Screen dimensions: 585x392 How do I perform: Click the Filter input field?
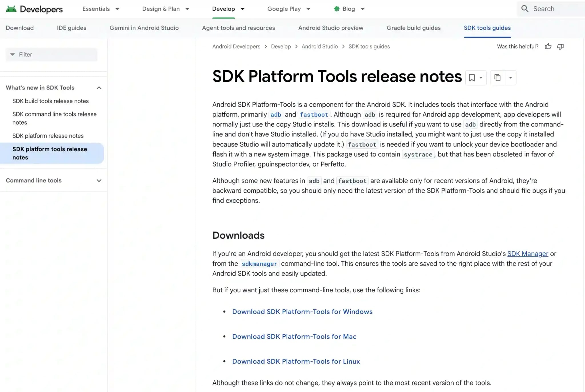(51, 55)
